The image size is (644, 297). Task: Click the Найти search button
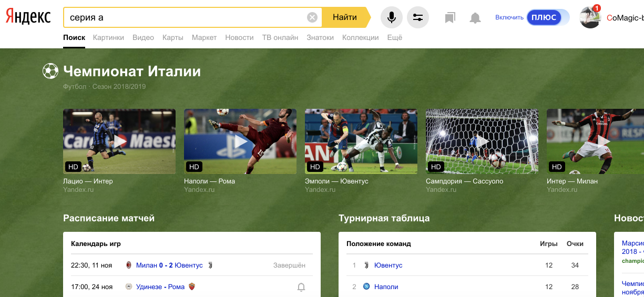click(346, 17)
